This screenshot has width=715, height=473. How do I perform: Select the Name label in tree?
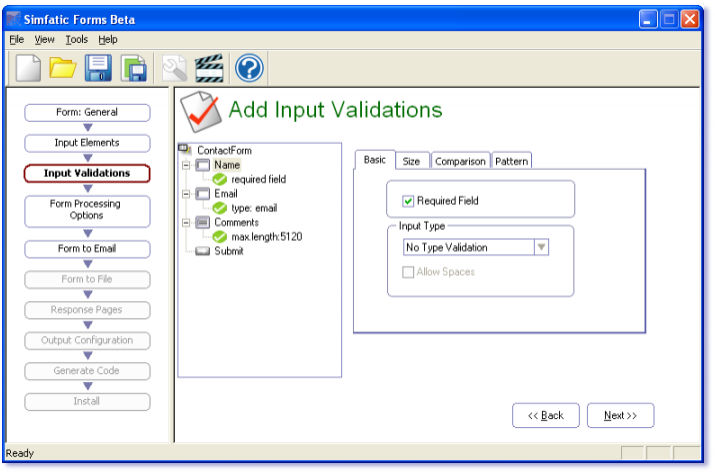[227, 165]
